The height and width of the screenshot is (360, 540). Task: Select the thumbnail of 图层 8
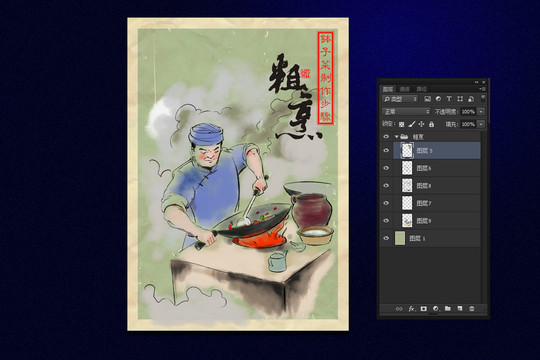click(407, 186)
